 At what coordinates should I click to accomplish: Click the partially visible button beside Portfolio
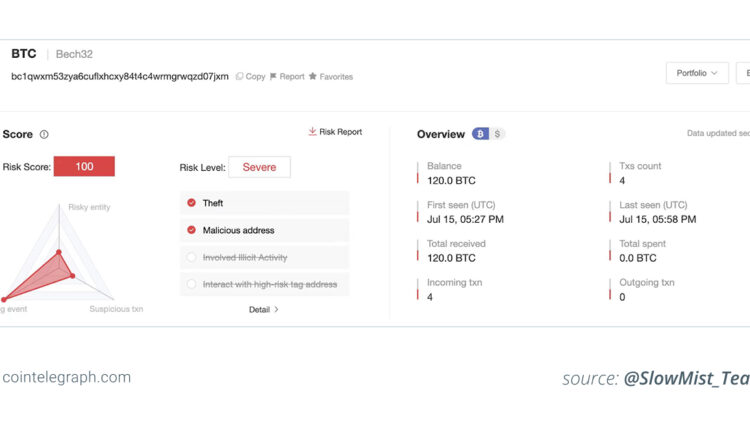click(x=743, y=73)
